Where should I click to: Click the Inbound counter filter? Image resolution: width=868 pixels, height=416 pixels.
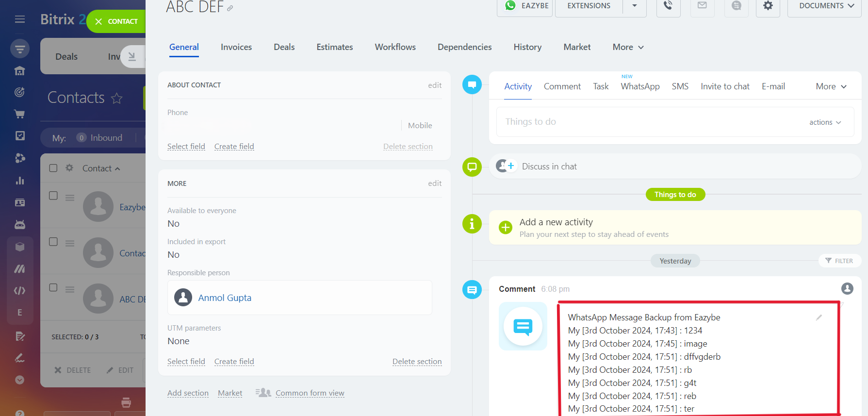pyautogui.click(x=99, y=138)
